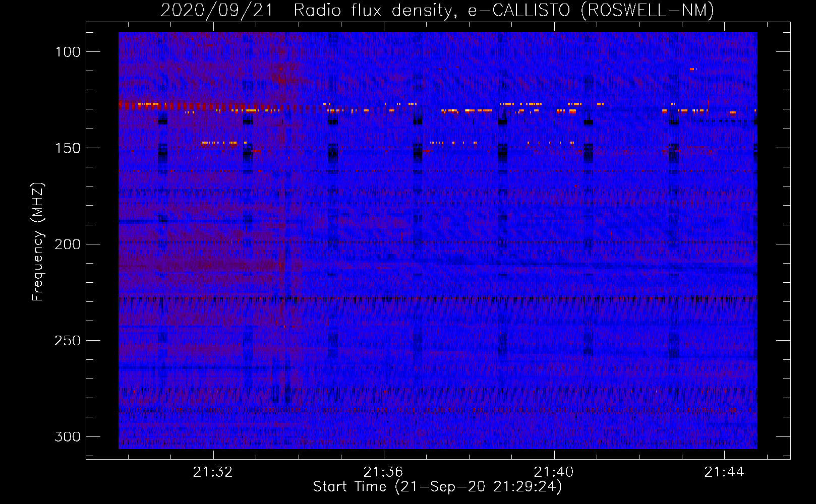Click the 21:40 time tick label
The image size is (816, 504).
tap(554, 472)
